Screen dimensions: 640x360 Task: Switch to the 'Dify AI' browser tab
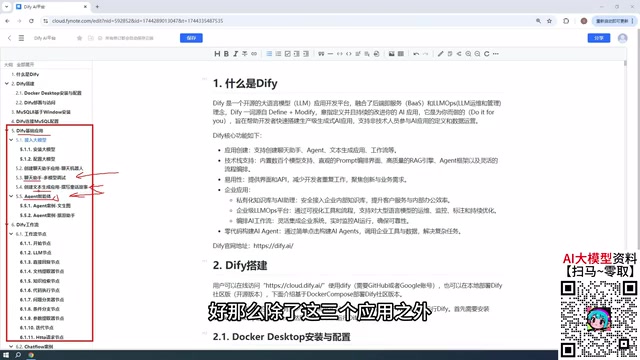pyautogui.click(x=51, y=7)
